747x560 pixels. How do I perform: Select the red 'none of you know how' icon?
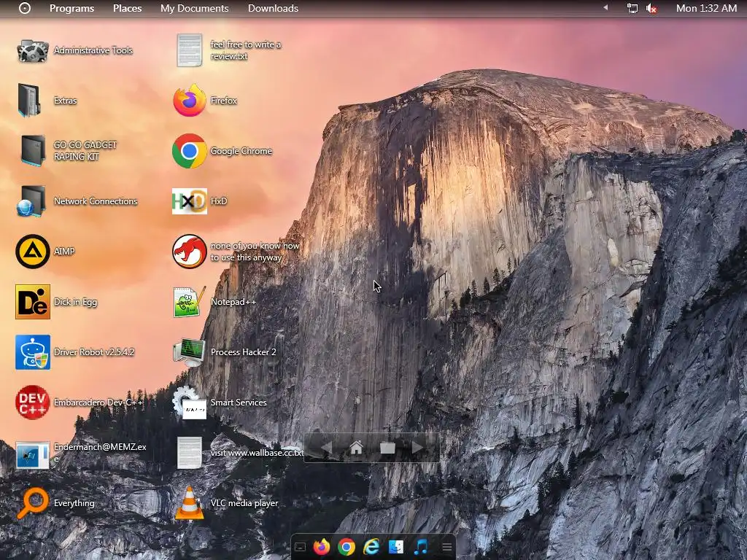point(190,252)
